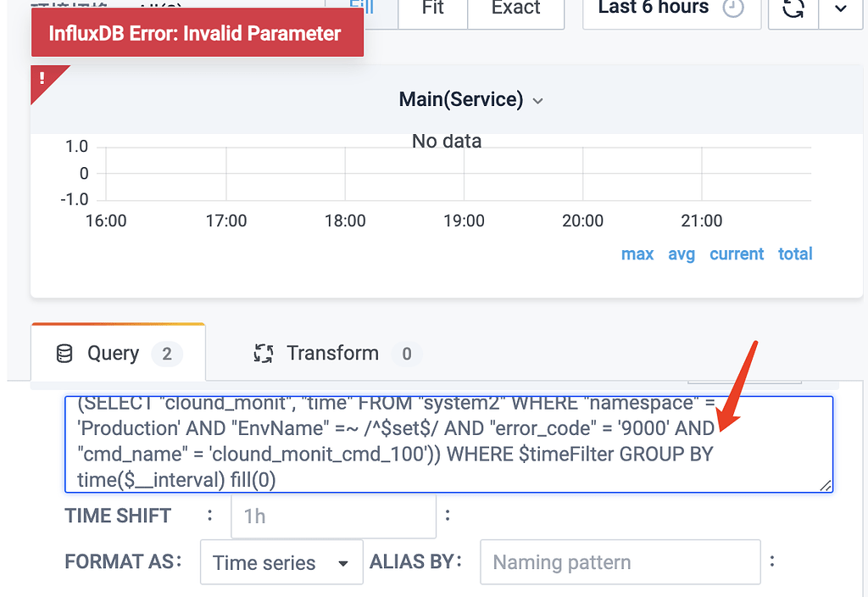Image resolution: width=868 pixels, height=597 pixels.
Task: Click the Fit scaling button
Action: pyautogui.click(x=432, y=8)
